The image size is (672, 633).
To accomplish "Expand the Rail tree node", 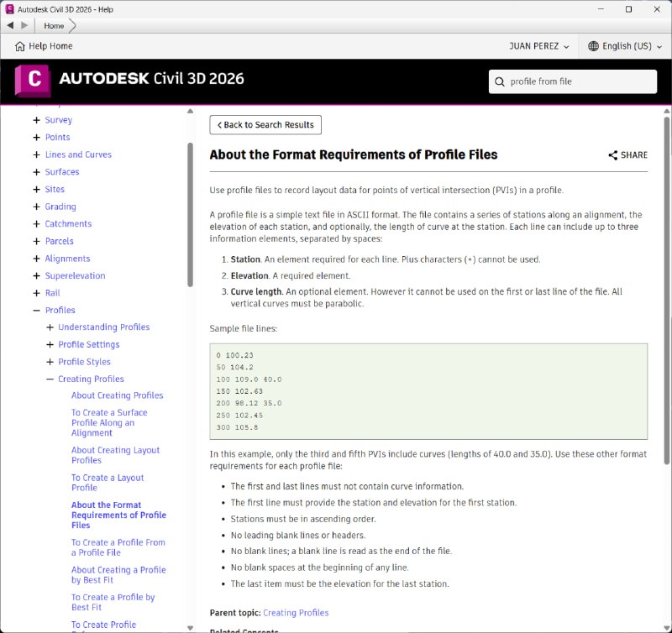I will tap(36, 293).
